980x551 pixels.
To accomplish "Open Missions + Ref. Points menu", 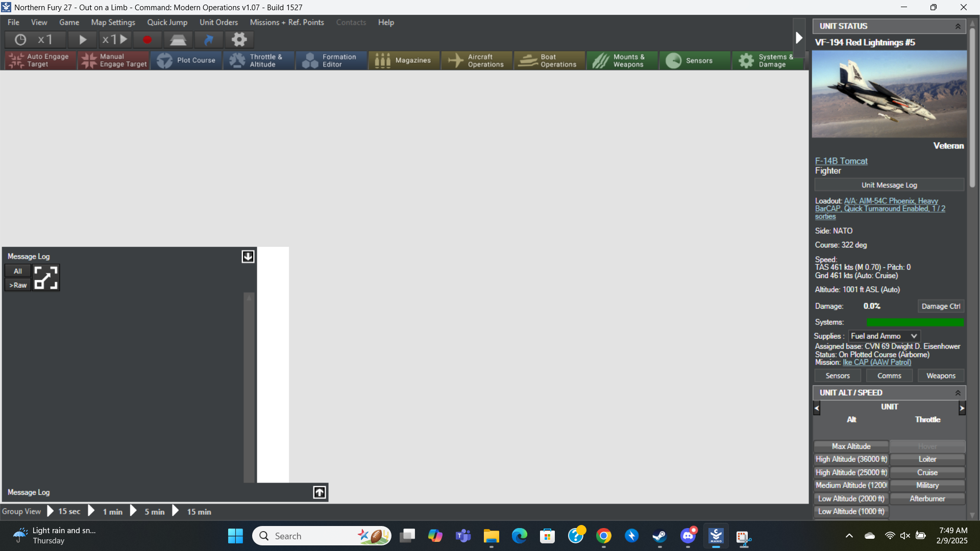I will click(x=287, y=22).
